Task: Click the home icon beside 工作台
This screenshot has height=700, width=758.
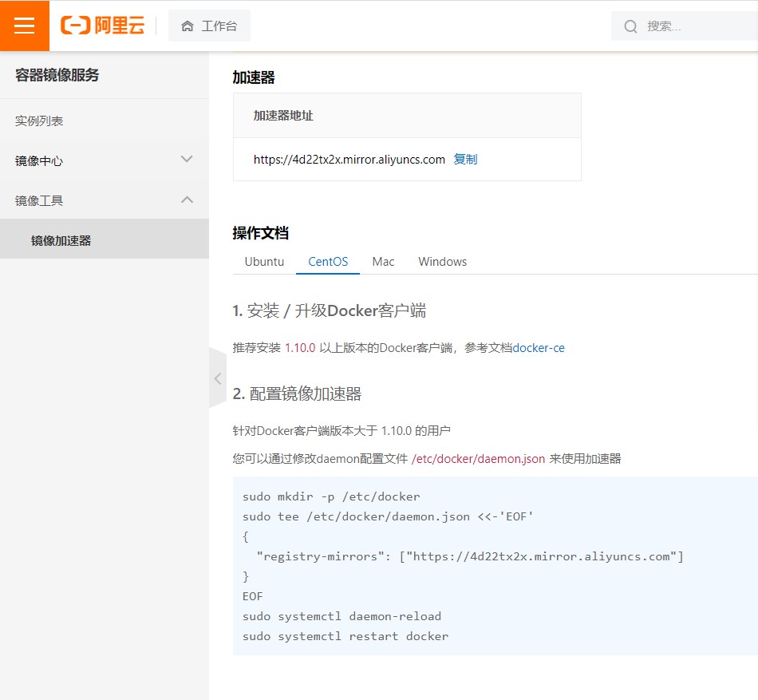Action: tap(187, 26)
